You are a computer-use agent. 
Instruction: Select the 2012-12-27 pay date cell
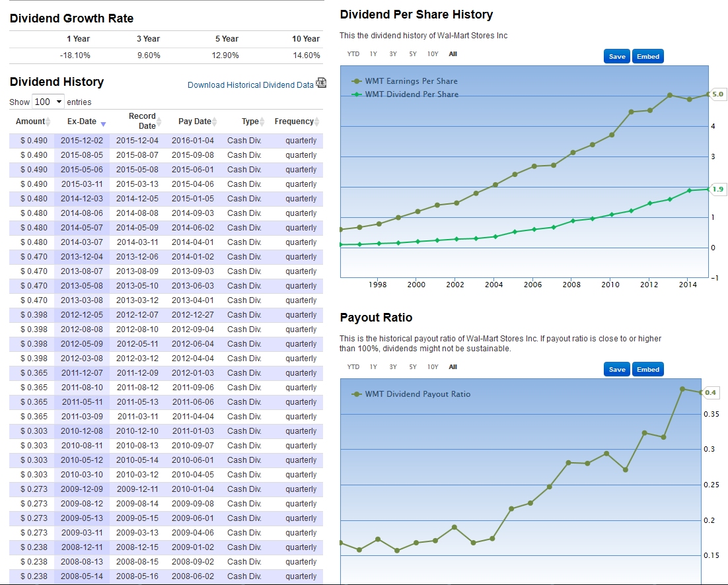pos(193,314)
